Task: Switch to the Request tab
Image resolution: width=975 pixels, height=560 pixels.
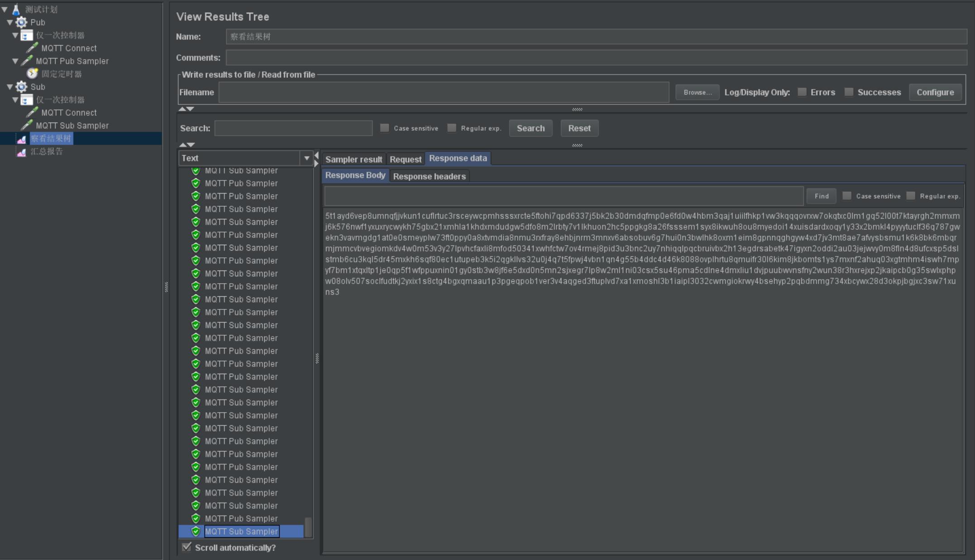Action: [405, 159]
